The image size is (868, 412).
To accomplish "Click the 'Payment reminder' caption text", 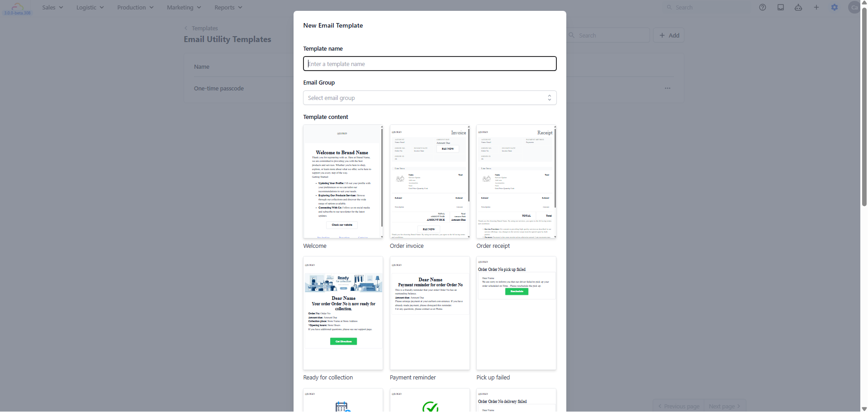I will point(413,378).
